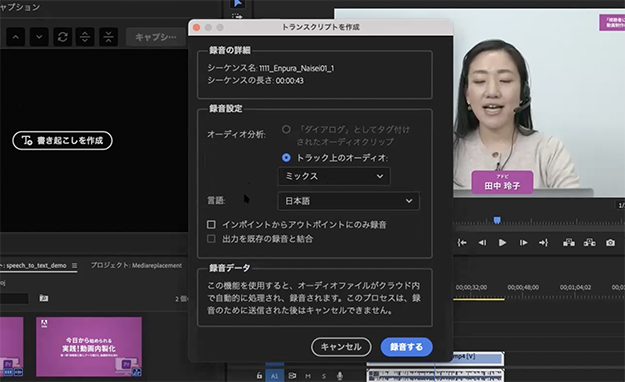Click the Lift icon
The image size is (625, 382).
569,242
